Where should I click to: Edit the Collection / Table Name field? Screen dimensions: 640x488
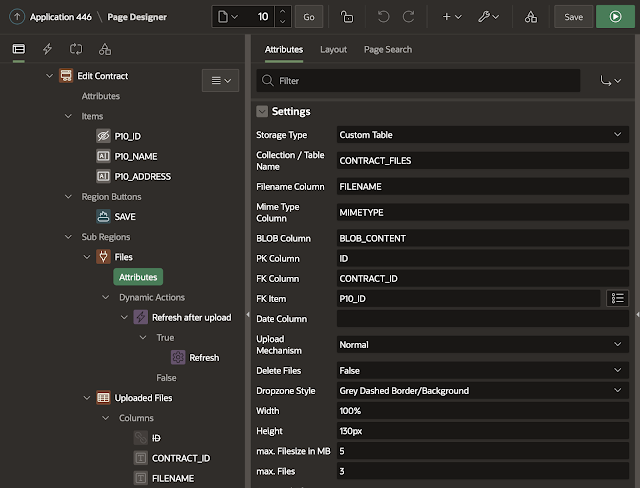pos(482,160)
